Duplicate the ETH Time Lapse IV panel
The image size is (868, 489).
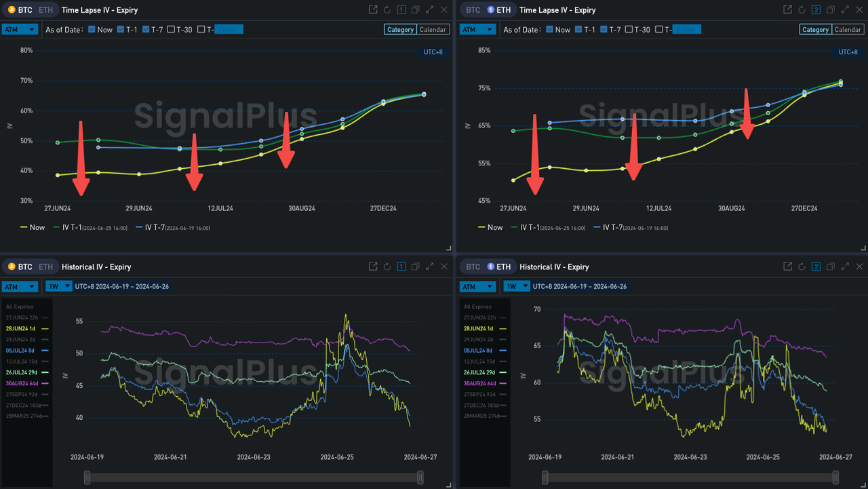[x=831, y=10]
